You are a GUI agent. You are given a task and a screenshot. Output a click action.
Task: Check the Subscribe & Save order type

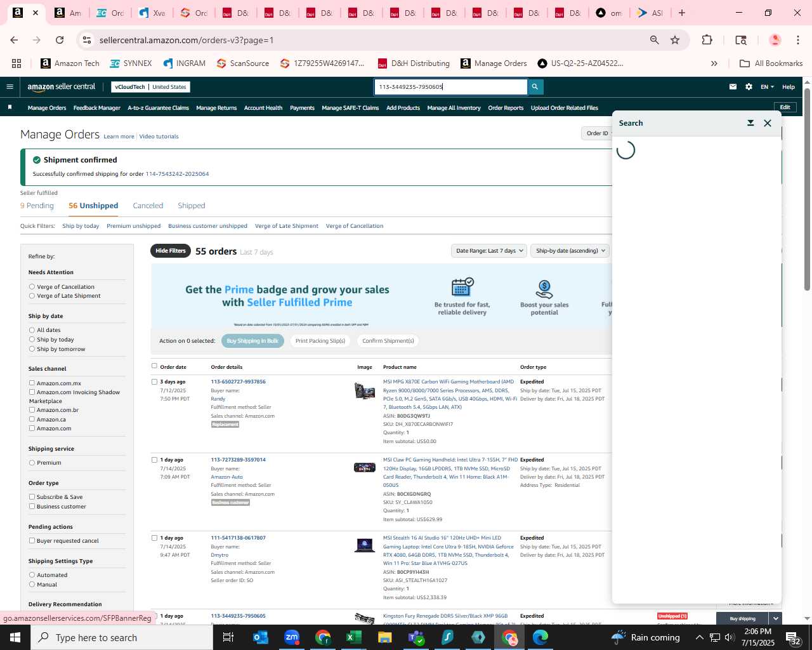point(32,497)
